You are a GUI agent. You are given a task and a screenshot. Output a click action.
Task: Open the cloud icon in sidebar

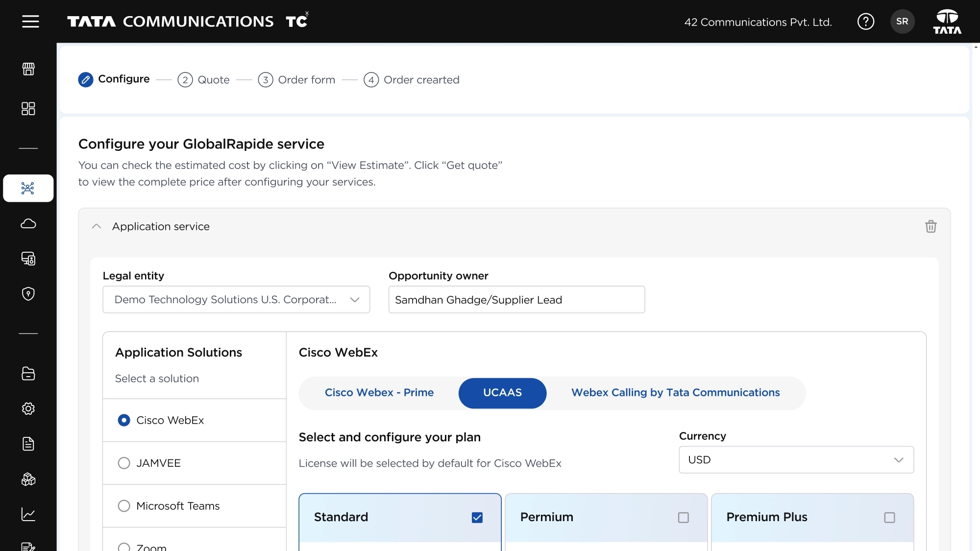coord(28,224)
